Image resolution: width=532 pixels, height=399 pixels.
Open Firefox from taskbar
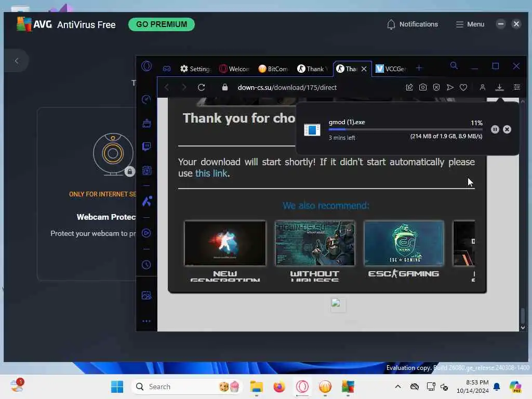pyautogui.click(x=279, y=387)
